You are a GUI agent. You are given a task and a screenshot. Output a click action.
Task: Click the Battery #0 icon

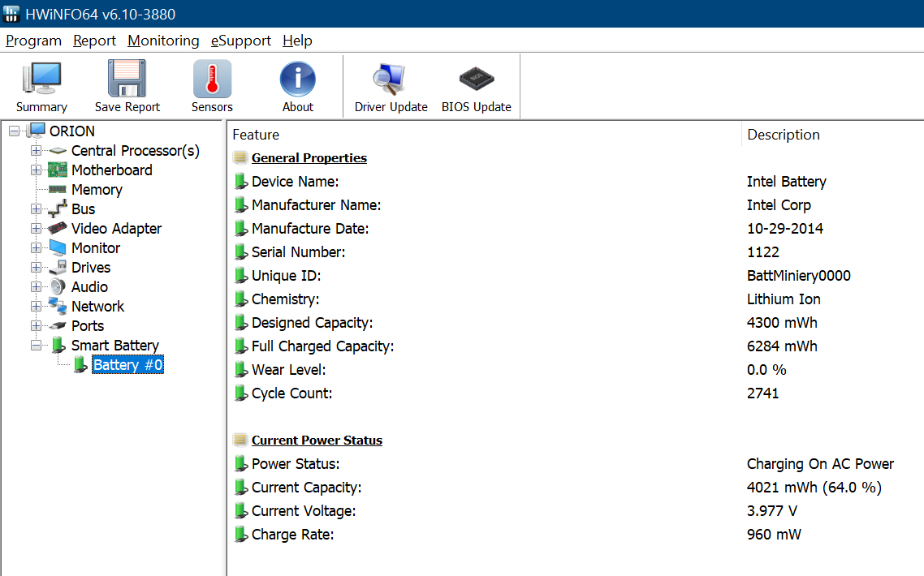[x=80, y=364]
